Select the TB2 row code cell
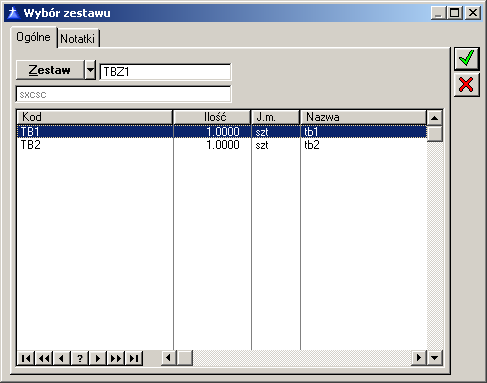 [95, 145]
